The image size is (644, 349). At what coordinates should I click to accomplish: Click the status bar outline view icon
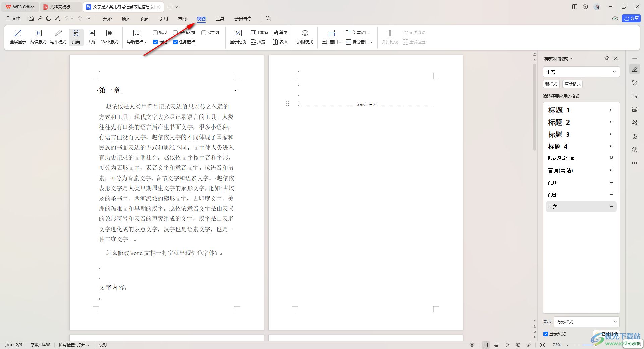pos(496,345)
